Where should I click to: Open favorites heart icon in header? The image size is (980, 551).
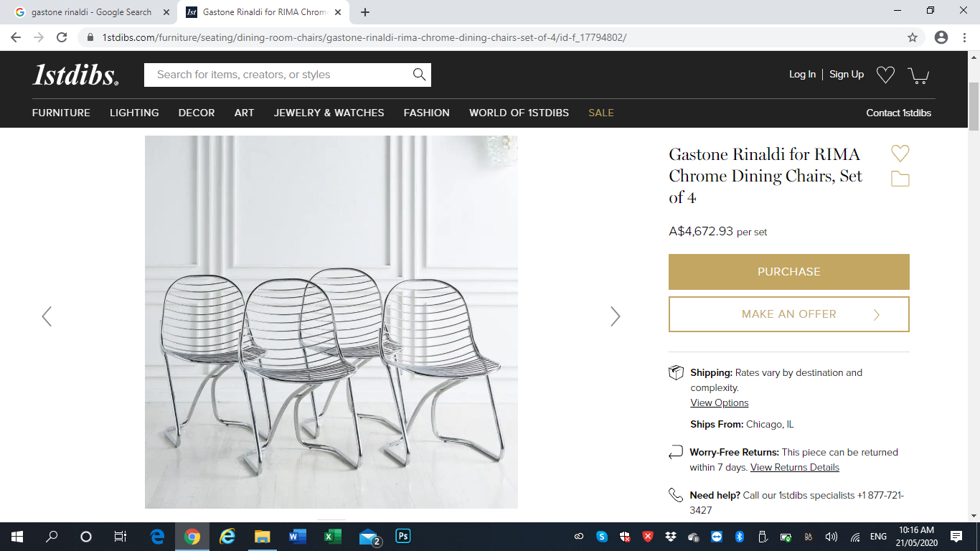(x=885, y=75)
